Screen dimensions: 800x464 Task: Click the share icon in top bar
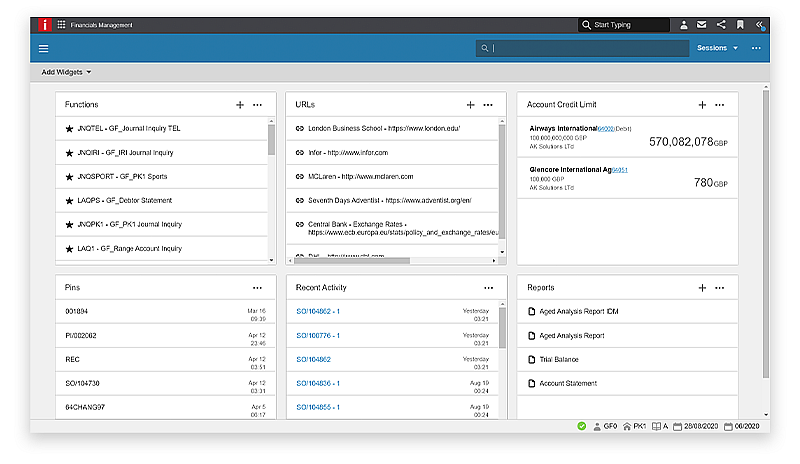721,24
